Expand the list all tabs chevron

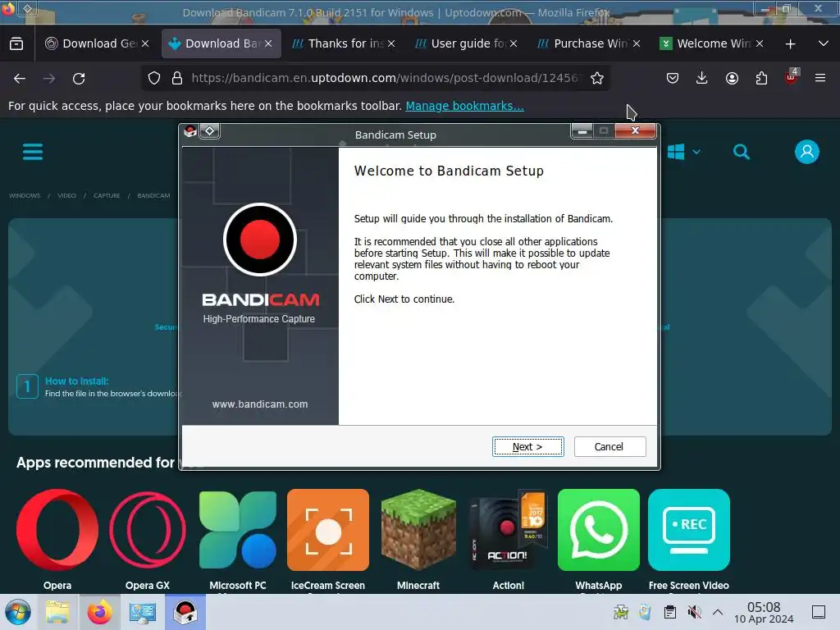point(824,44)
